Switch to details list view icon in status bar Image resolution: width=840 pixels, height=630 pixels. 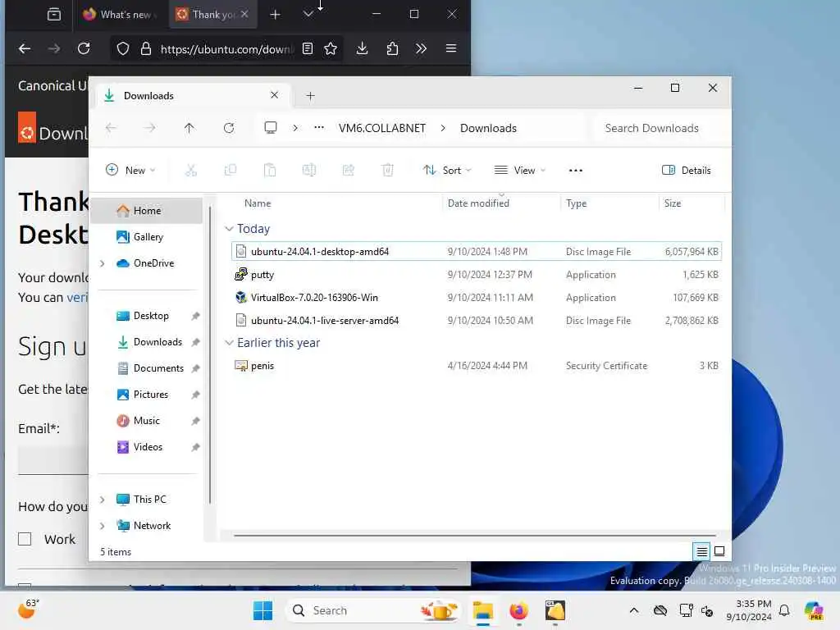(x=702, y=551)
